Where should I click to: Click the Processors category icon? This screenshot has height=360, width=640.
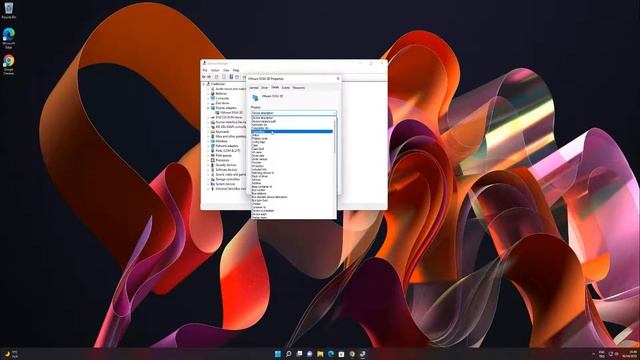point(213,160)
